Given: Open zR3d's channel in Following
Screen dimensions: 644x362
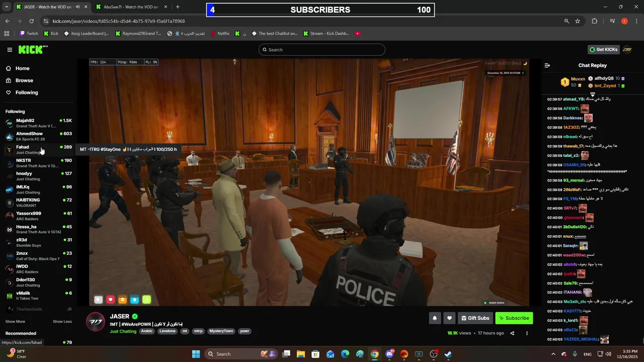Looking at the screenshot, I should tap(38, 242).
